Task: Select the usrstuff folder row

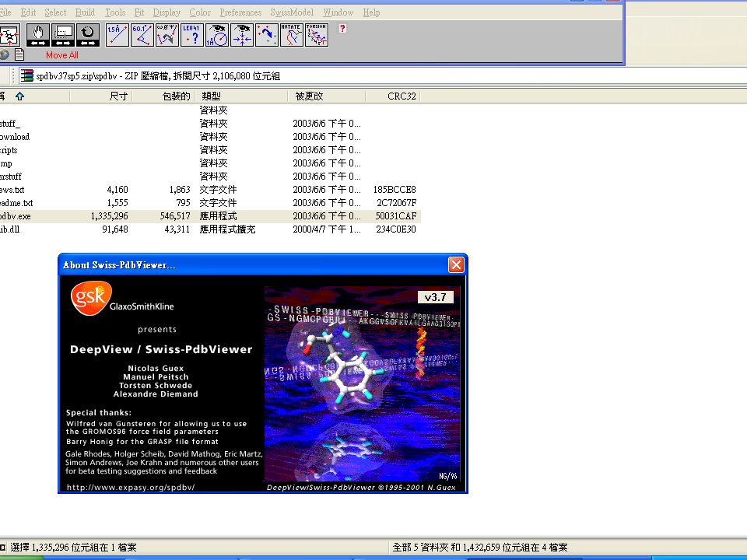Action: click(x=209, y=177)
